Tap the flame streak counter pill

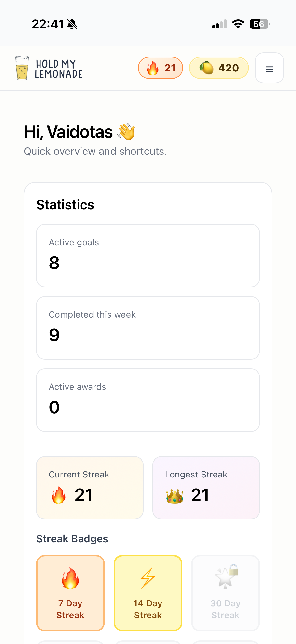160,68
